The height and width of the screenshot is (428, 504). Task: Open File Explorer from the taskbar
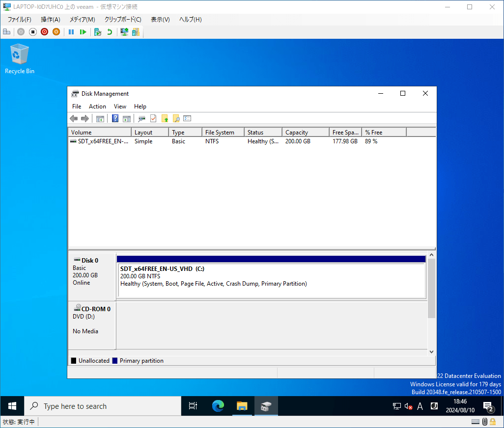242,406
